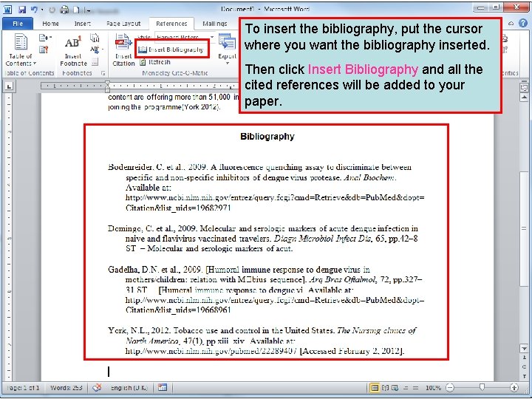
Task: Click the 'Bodenreider, C. et al., 2009' reference line
Action: (259, 167)
